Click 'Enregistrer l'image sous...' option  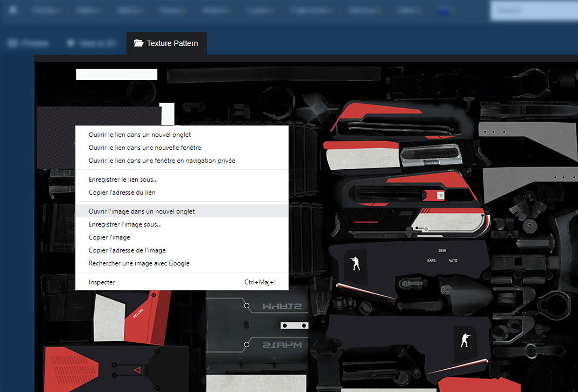tap(182, 224)
